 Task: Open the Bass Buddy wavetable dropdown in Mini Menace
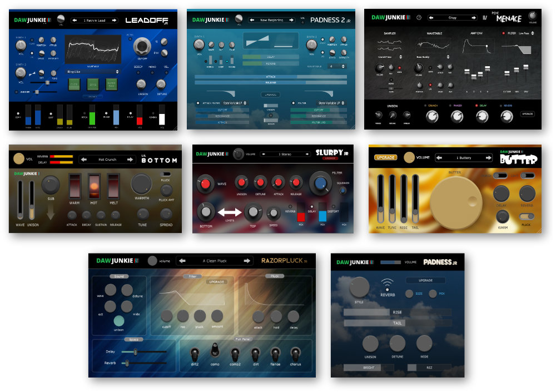pos(433,57)
